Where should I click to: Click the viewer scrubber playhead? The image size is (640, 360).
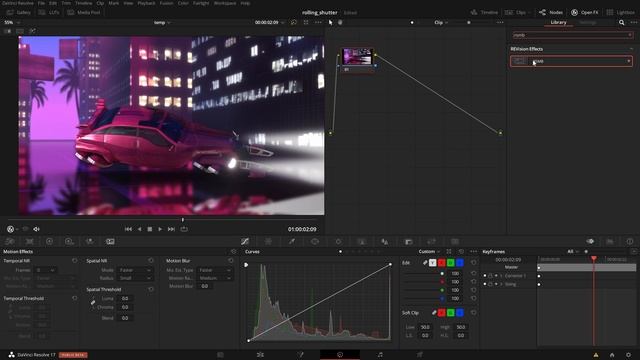[182, 220]
